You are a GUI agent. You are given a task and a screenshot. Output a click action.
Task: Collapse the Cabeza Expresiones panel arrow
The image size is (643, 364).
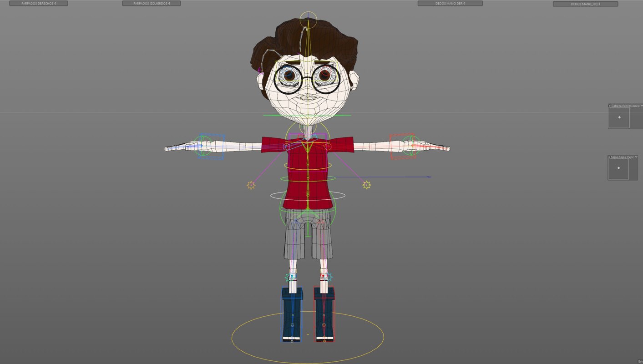(642, 106)
